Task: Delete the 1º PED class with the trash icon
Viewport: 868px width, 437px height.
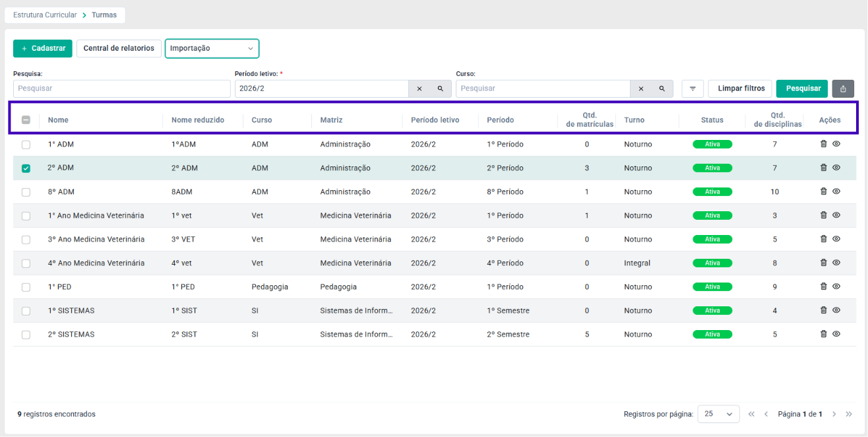Action: pyautogui.click(x=823, y=286)
